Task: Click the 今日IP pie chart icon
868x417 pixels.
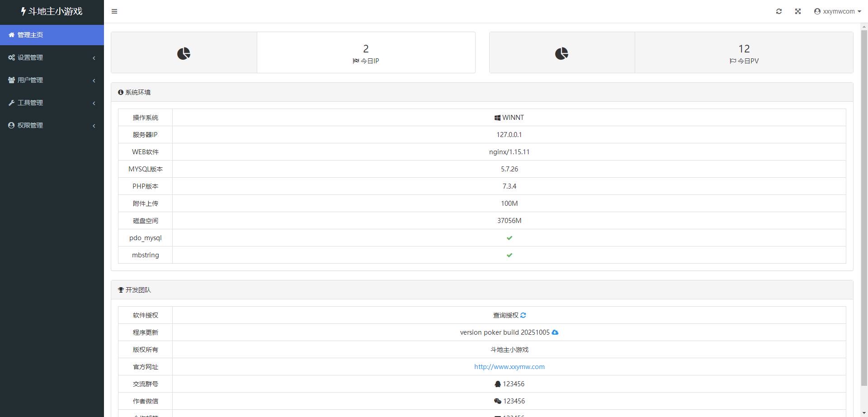Action: (x=184, y=53)
